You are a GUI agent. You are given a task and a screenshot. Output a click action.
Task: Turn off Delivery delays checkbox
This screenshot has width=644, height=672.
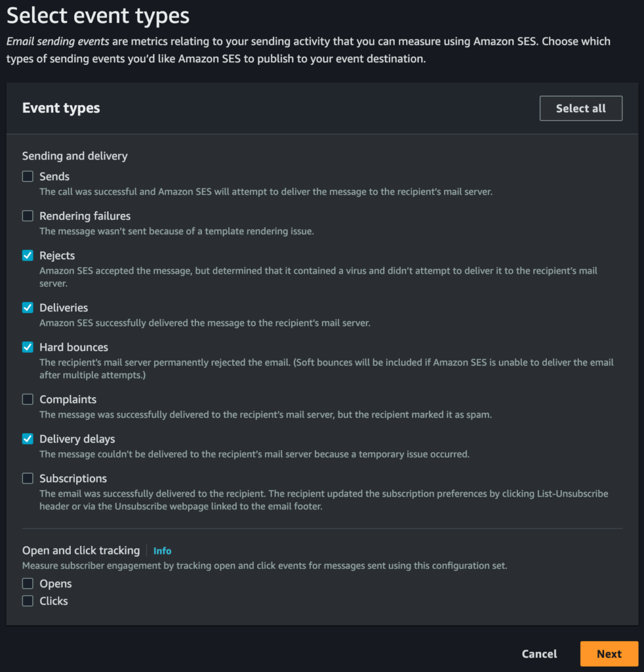28,439
